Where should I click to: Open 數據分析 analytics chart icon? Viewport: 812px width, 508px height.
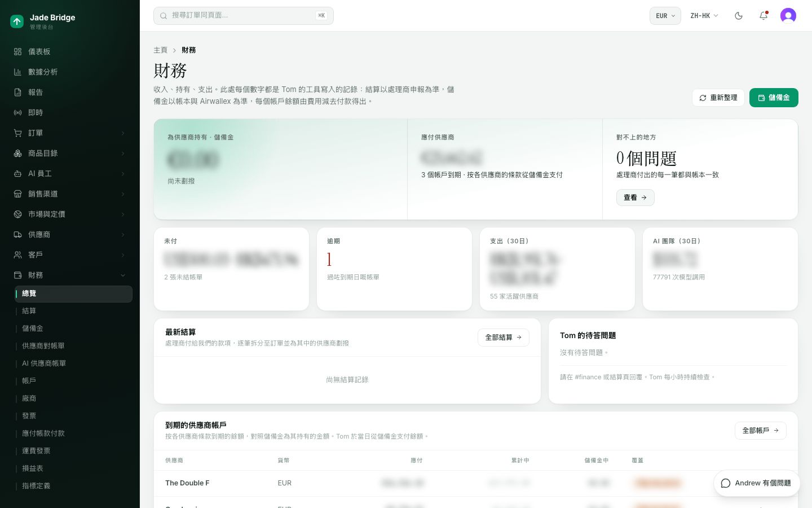tap(17, 72)
